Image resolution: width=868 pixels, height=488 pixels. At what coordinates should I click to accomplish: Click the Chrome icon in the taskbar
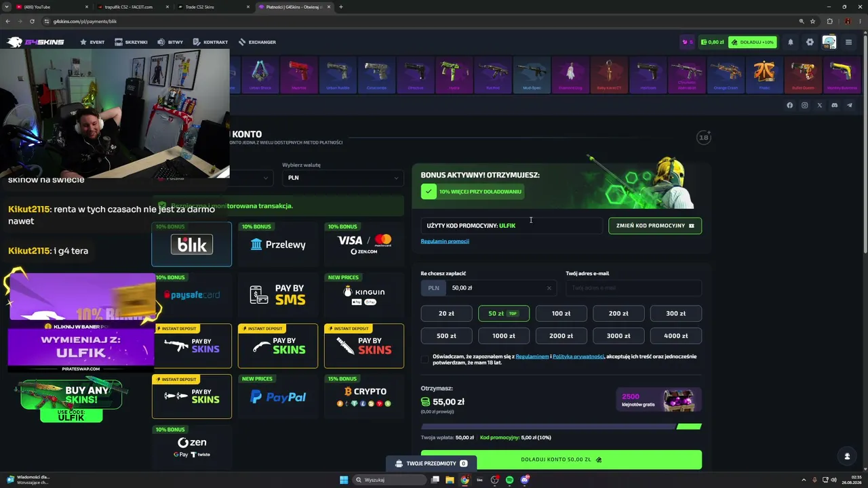(x=465, y=480)
